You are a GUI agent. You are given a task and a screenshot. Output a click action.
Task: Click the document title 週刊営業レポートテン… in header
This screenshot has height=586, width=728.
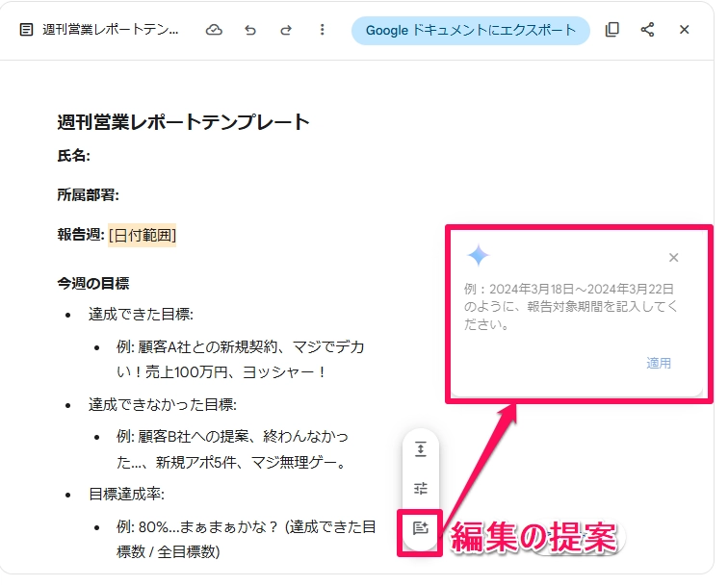[111, 30]
